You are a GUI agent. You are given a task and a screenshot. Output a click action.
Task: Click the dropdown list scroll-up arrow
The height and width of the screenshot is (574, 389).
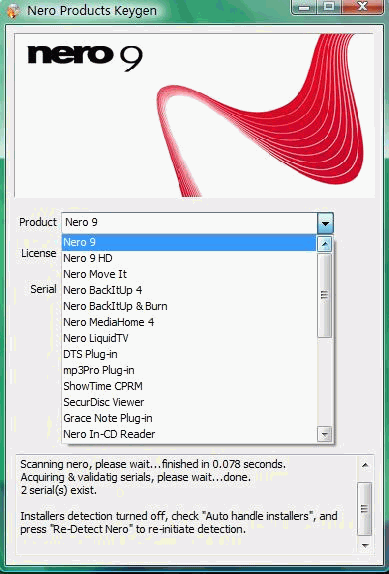pyautogui.click(x=325, y=244)
